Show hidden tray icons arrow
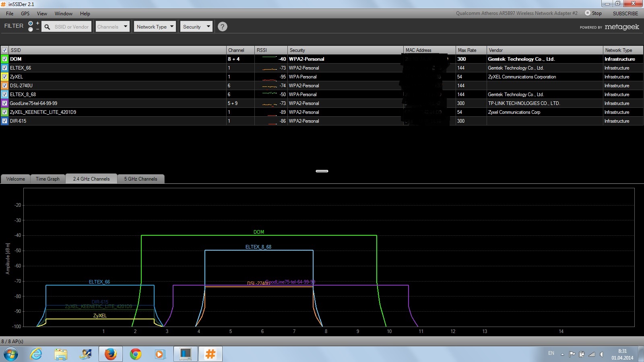Image resolution: width=644 pixels, height=362 pixels. point(562,354)
